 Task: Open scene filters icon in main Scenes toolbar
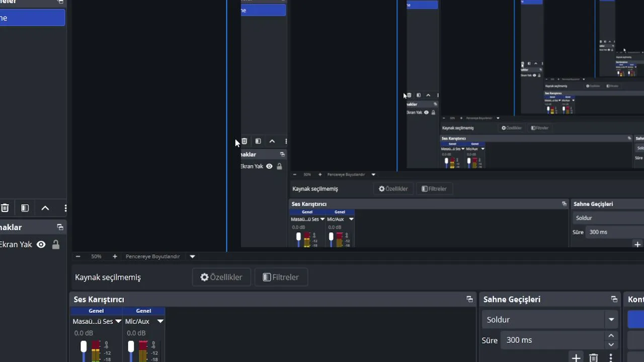tap(25, 208)
